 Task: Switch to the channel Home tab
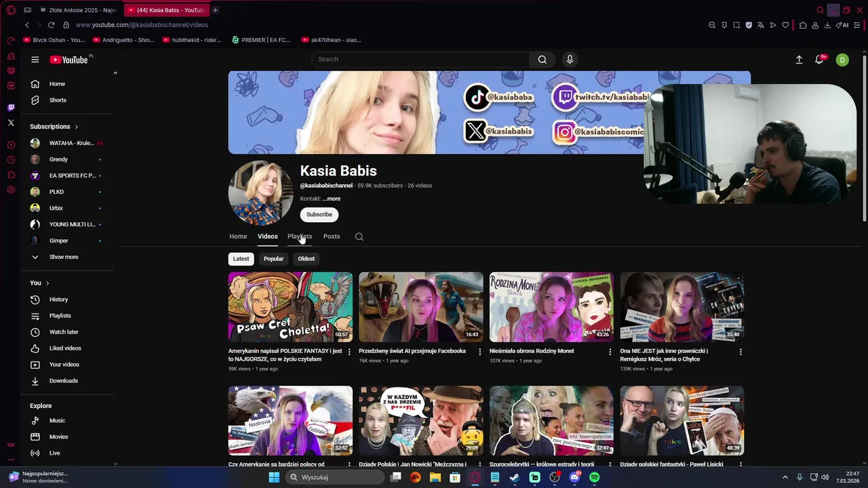(238, 237)
